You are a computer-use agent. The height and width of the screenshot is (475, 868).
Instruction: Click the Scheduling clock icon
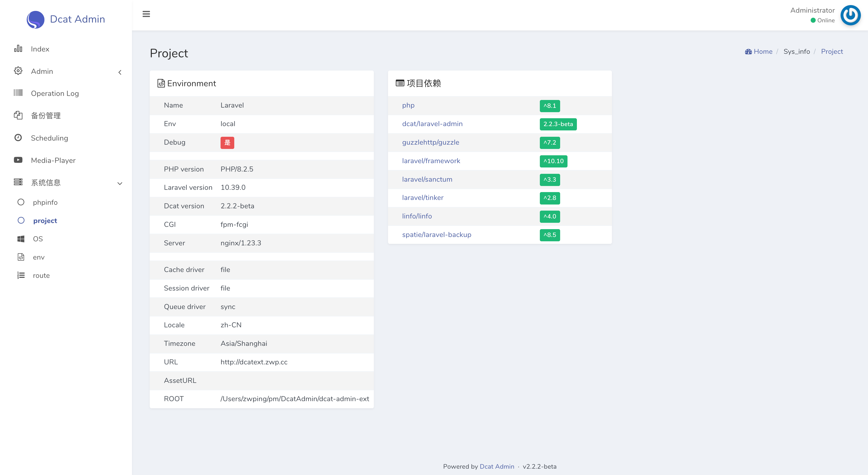pos(18,138)
